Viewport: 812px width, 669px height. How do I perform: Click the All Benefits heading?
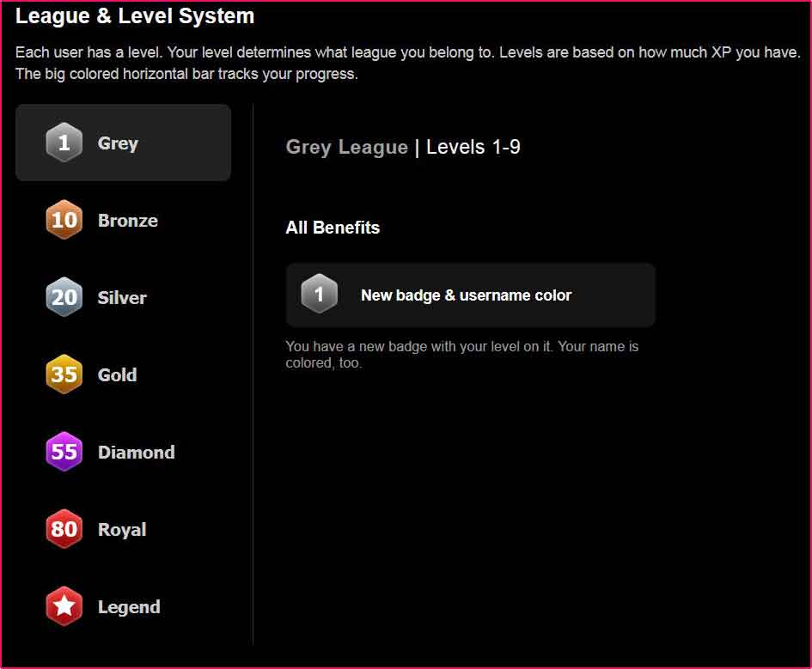point(333,228)
